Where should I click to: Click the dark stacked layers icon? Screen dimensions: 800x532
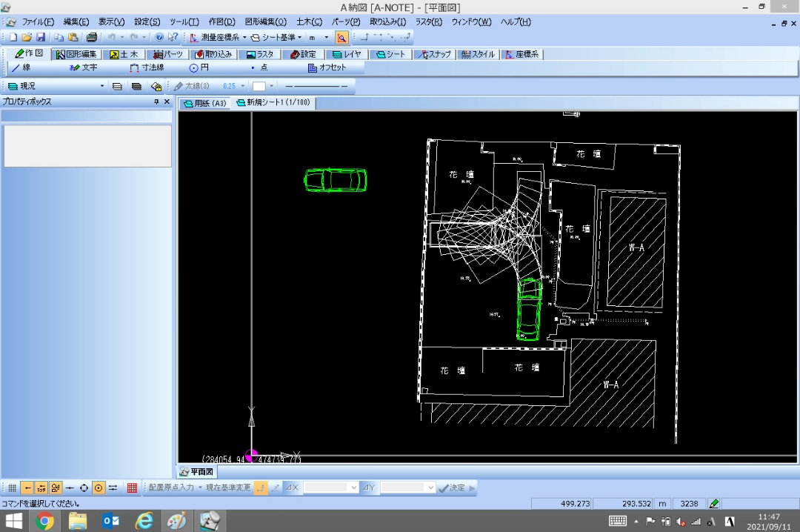point(136,86)
